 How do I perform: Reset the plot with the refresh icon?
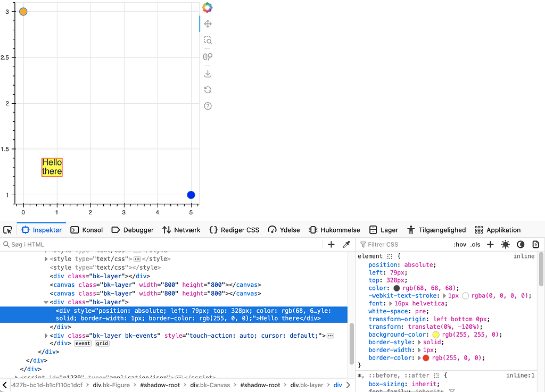coord(208,90)
